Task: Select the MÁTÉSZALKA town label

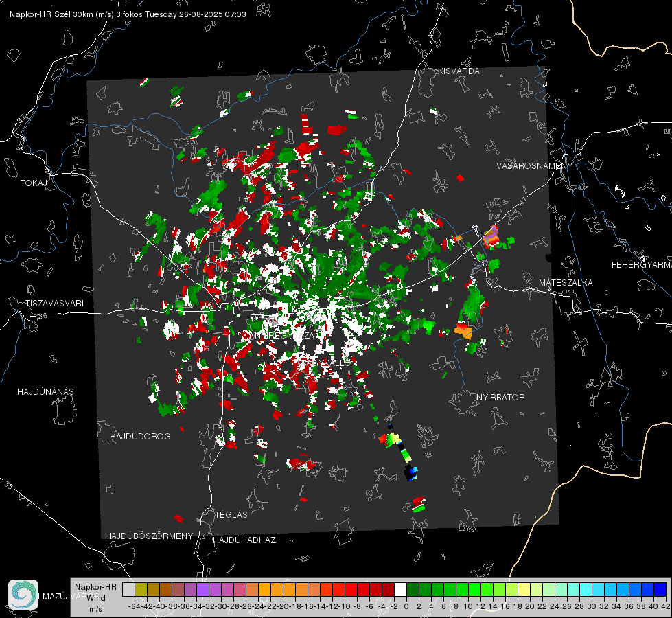Action: 566,283
